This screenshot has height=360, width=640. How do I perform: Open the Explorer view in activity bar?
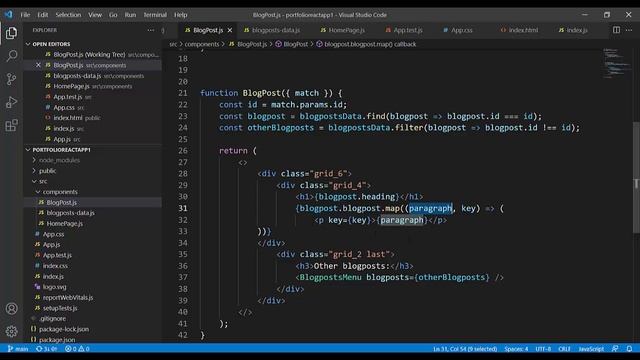[x=11, y=33]
